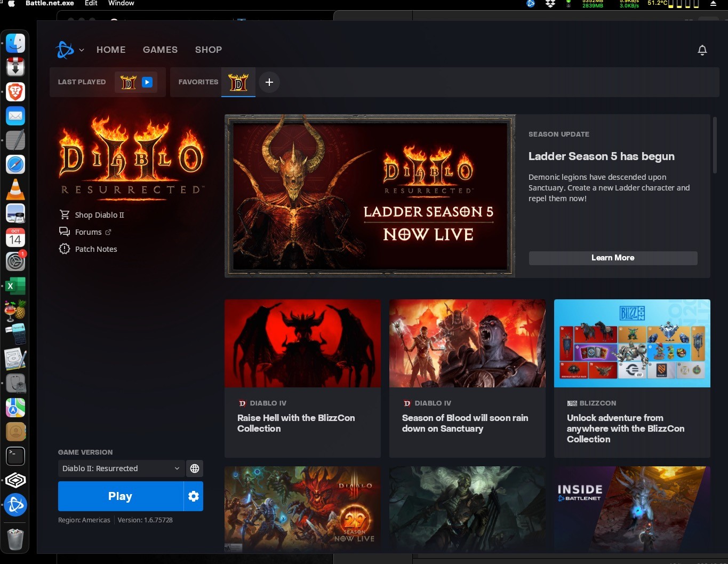This screenshot has width=728, height=564.
Task: Click the news panel vertical scrollbar
Action: point(714,145)
